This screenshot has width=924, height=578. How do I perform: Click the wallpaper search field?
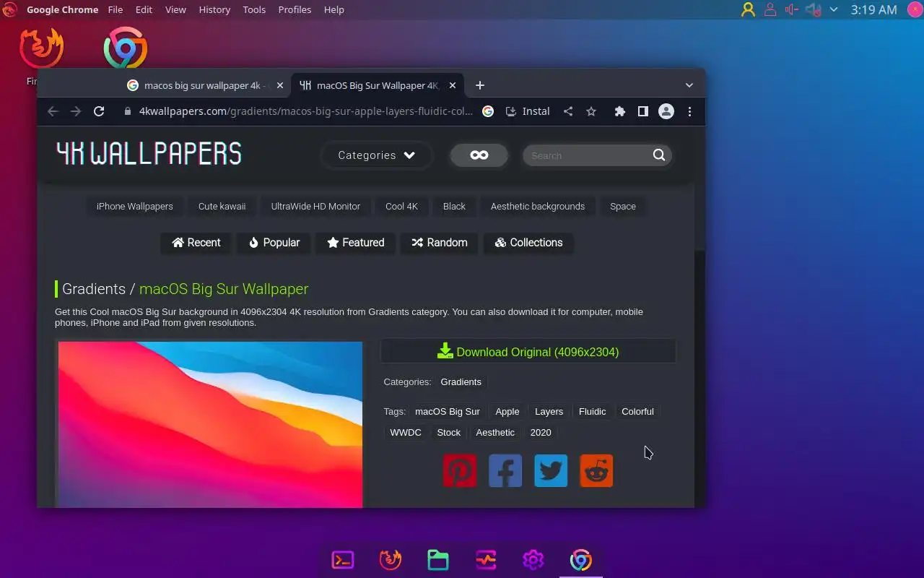[x=586, y=155]
